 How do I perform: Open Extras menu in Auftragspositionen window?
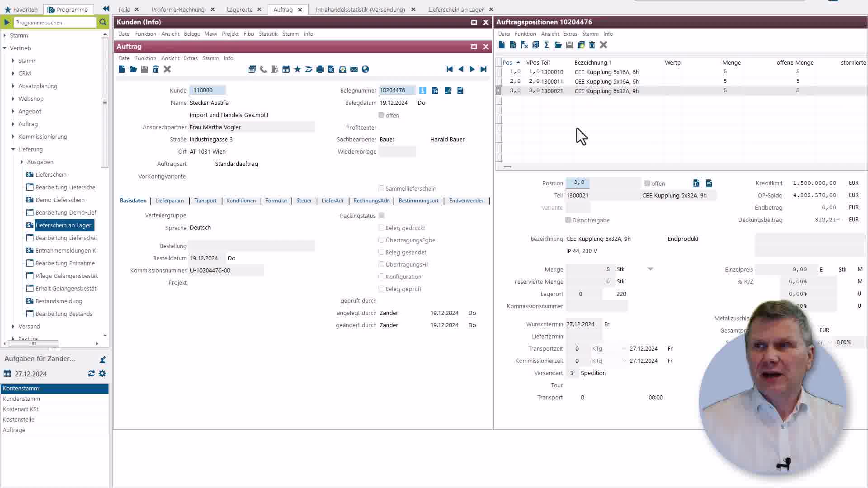coord(570,34)
